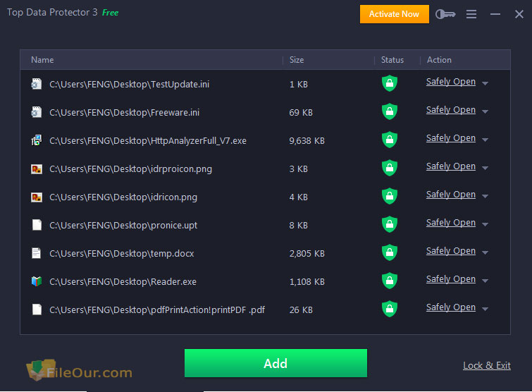Viewport: 532px width, 392px height.
Task: Click the key icon in title bar
Action: (445, 14)
